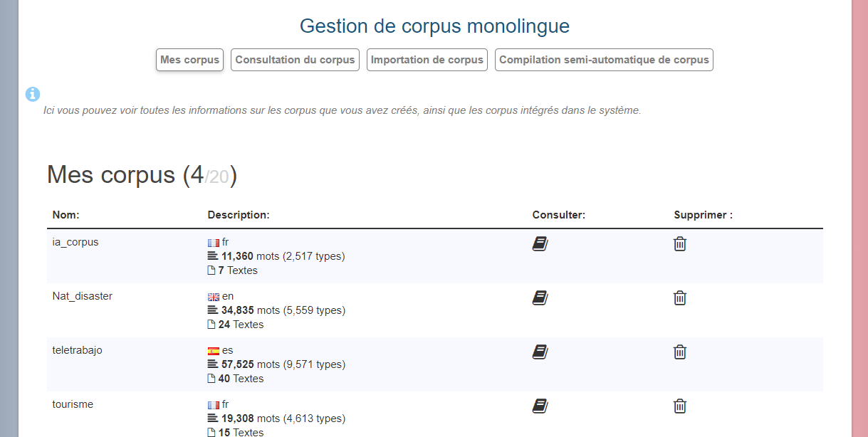Go to Compilation semi-automatique de corpus
868x437 pixels.
coord(604,60)
